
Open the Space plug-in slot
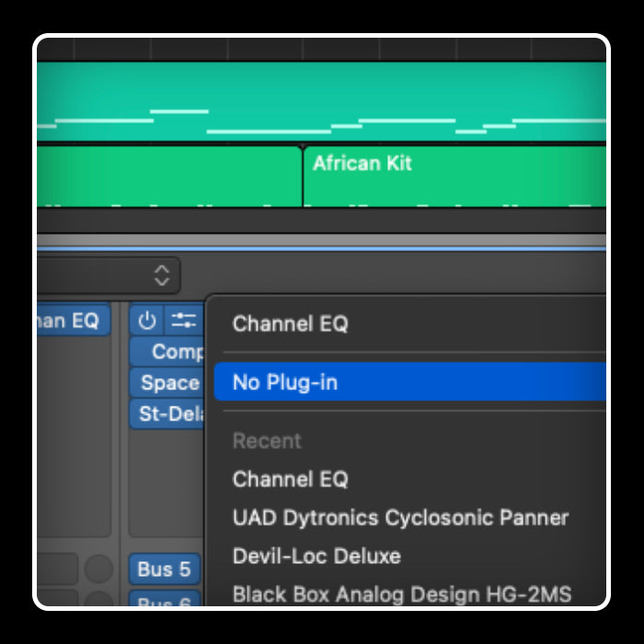coord(168,383)
